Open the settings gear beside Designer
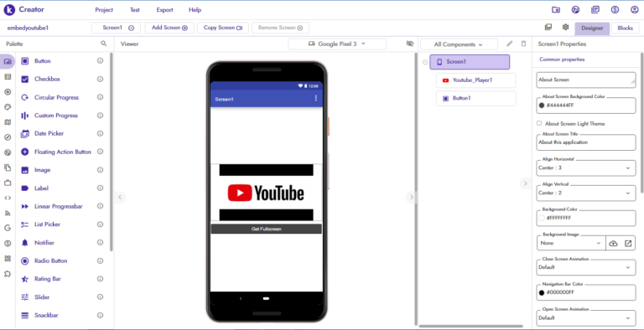Viewport: 644px width, 330px height. click(565, 28)
